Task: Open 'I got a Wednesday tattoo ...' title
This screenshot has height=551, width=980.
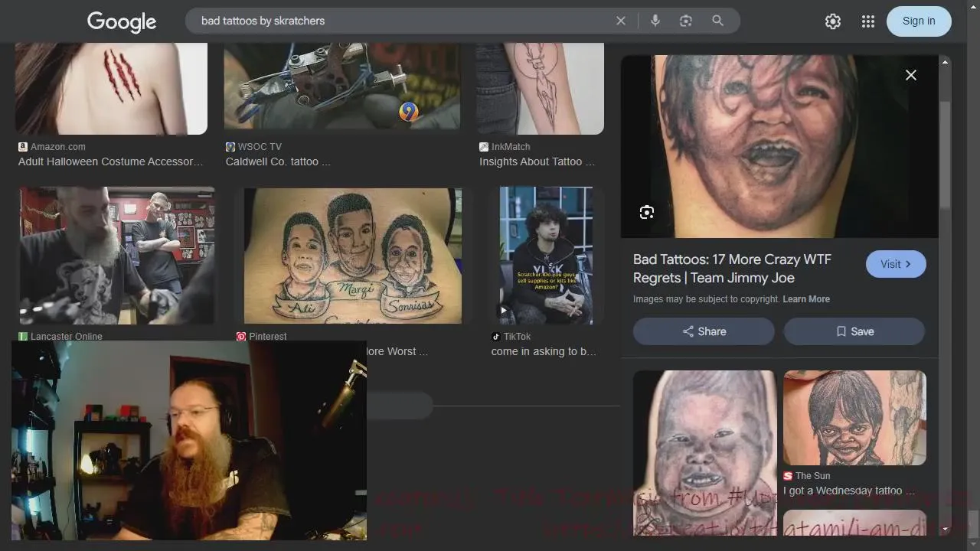Action: 848,491
